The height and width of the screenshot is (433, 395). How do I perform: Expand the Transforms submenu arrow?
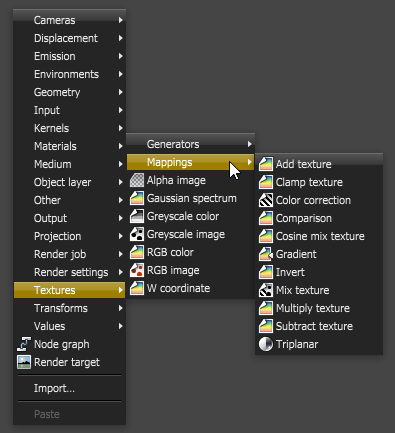pyautogui.click(x=120, y=308)
